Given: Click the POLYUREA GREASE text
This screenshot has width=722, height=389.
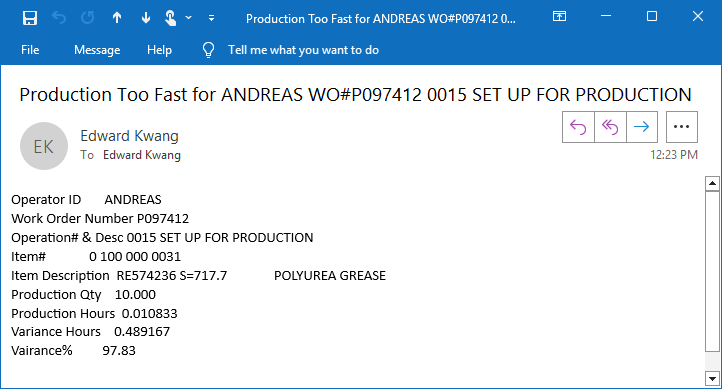Looking at the screenshot, I should pyautogui.click(x=330, y=275).
